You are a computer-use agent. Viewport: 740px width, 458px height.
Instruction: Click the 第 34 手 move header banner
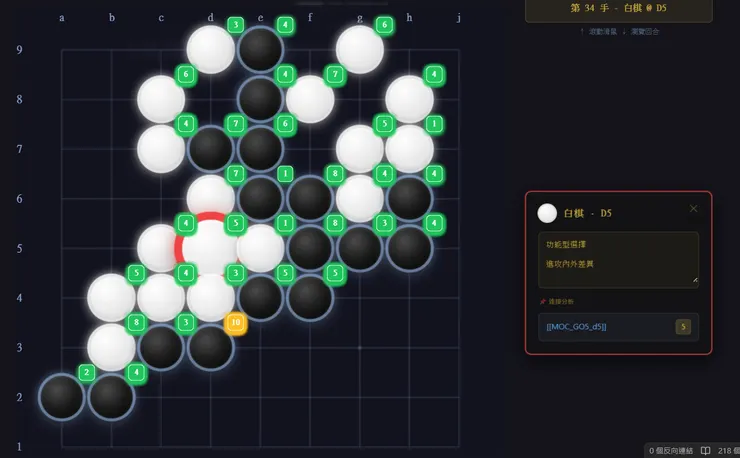pos(619,8)
